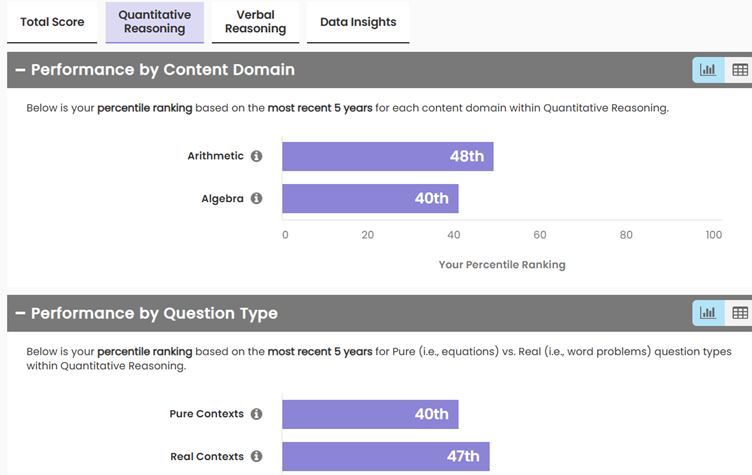Open the Data Insights tab

[358, 22]
